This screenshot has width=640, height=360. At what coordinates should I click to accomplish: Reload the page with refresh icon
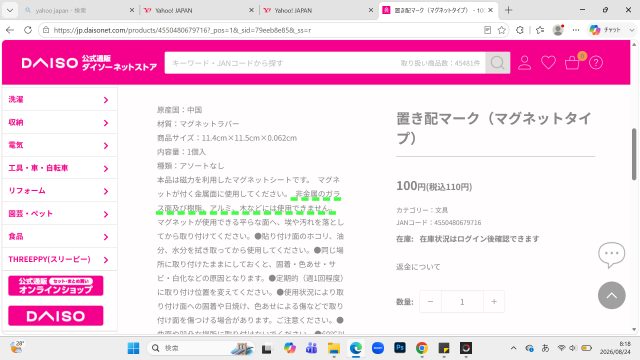point(28,30)
